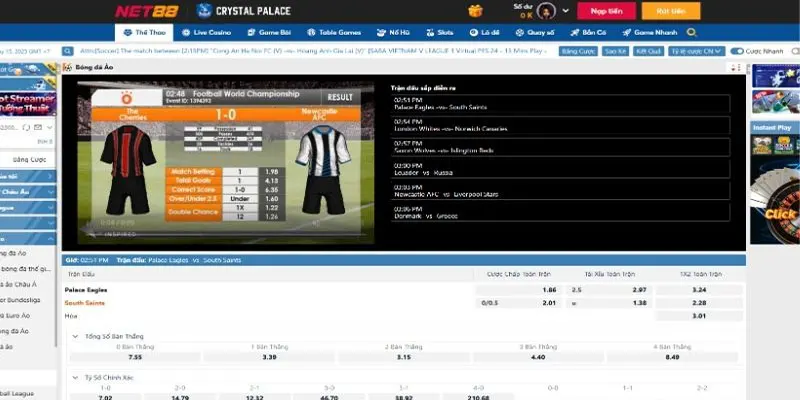Click the Instant Play header on right
This screenshot has height=400, width=800.
click(x=774, y=128)
